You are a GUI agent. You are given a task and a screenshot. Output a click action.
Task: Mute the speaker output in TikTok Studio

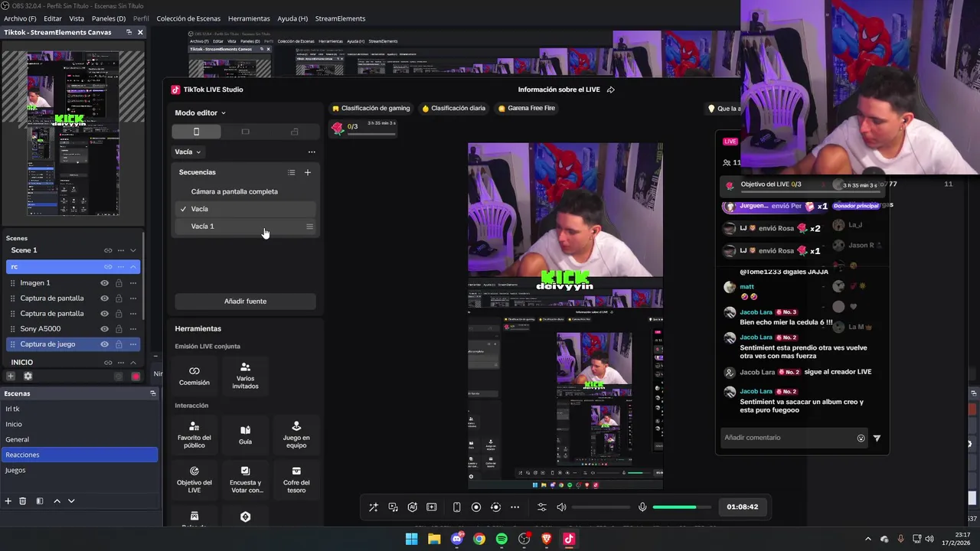click(x=561, y=507)
